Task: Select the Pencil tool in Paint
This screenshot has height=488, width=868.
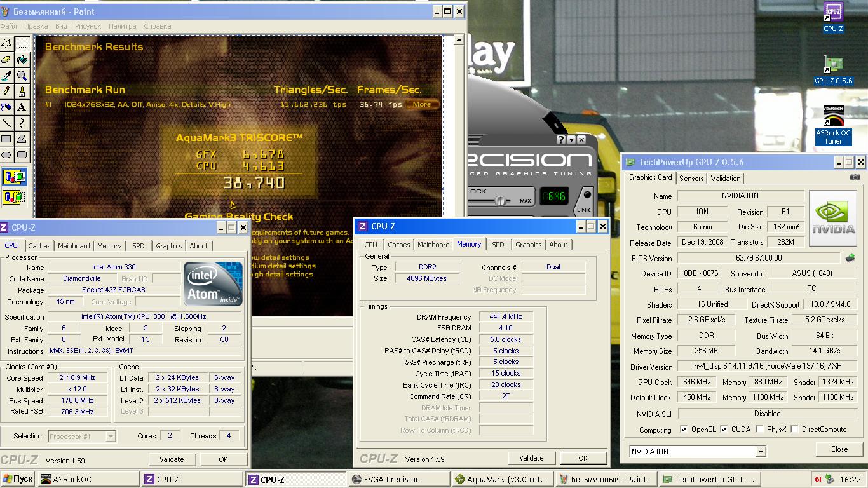Action: 6,91
